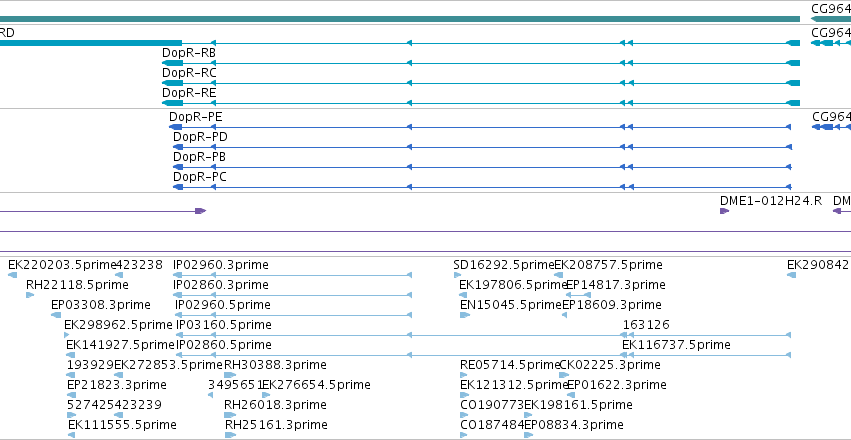Click the EP21823.3prime EST label
Screen dimensions: 851x440
117,385
